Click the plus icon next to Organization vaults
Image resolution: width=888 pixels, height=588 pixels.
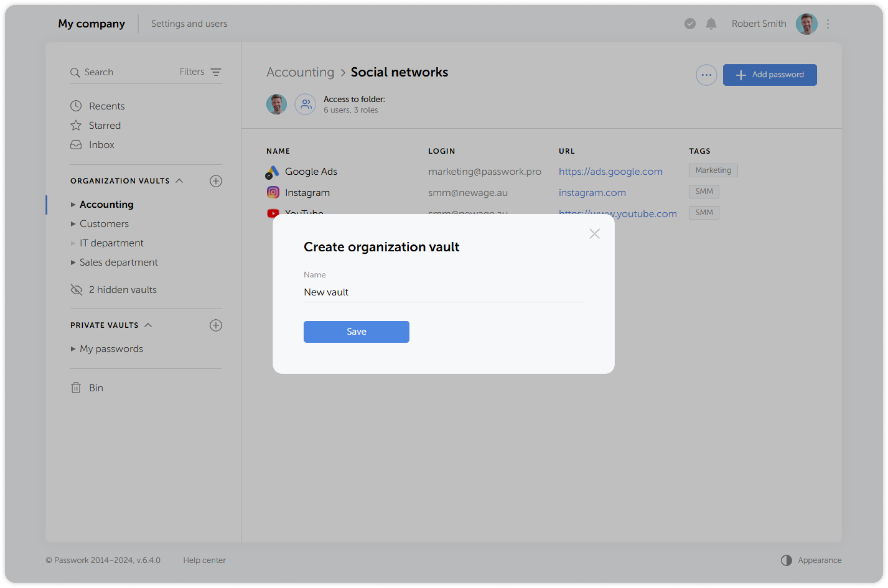(216, 181)
